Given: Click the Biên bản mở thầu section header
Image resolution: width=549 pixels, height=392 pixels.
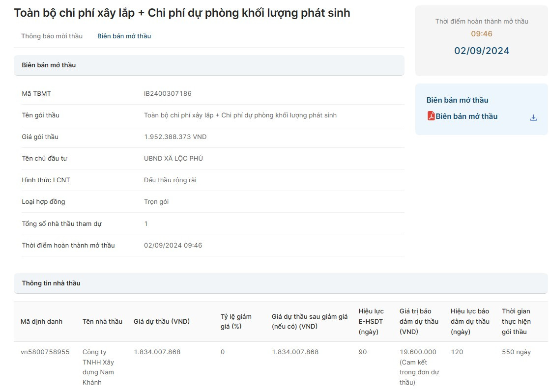Looking at the screenshot, I should pyautogui.click(x=48, y=65).
